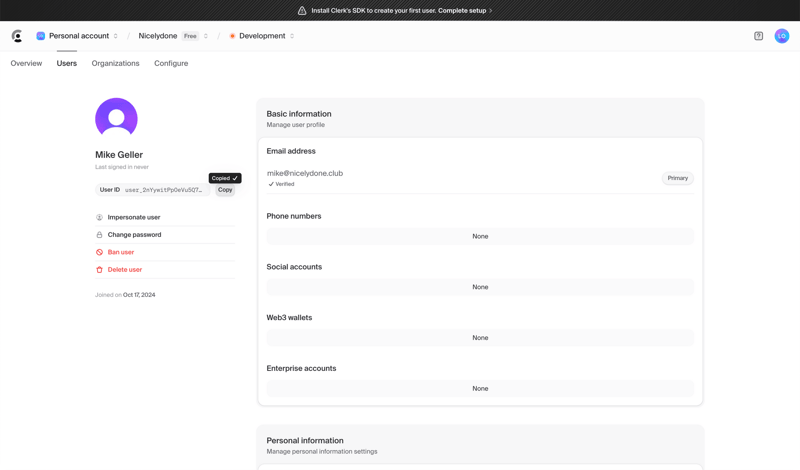
Task: Click the Impersonate user icon
Action: [99, 217]
